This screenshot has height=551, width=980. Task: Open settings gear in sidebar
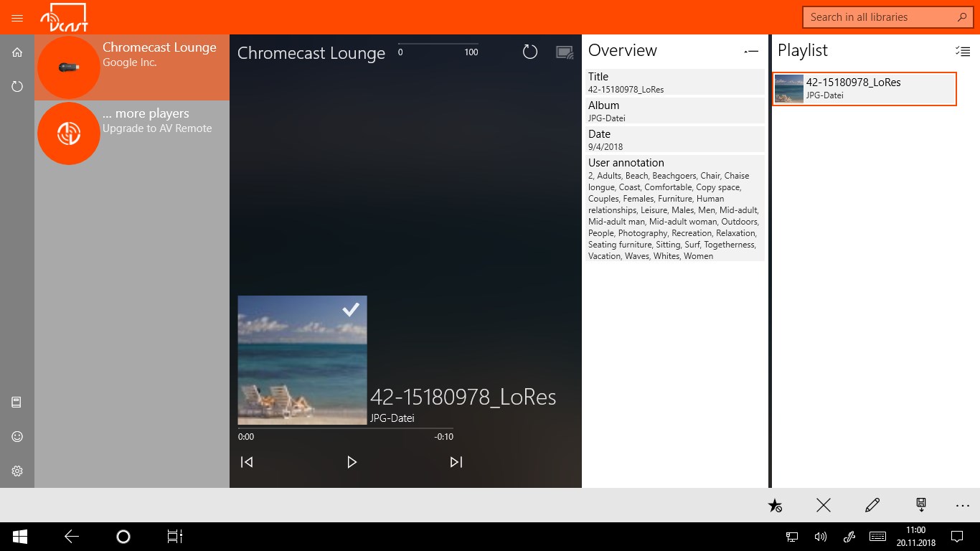[17, 471]
